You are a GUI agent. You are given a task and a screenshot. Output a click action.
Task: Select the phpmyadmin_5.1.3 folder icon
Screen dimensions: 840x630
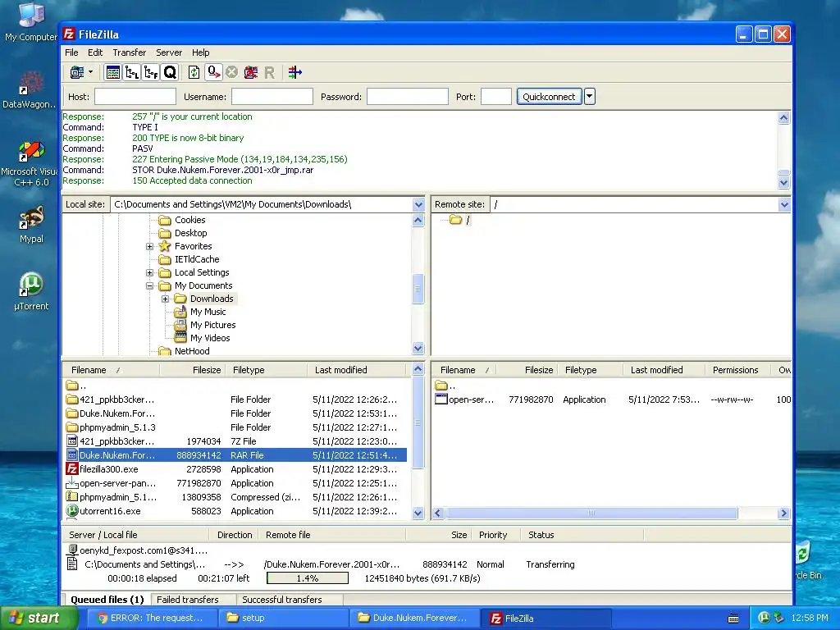72,427
